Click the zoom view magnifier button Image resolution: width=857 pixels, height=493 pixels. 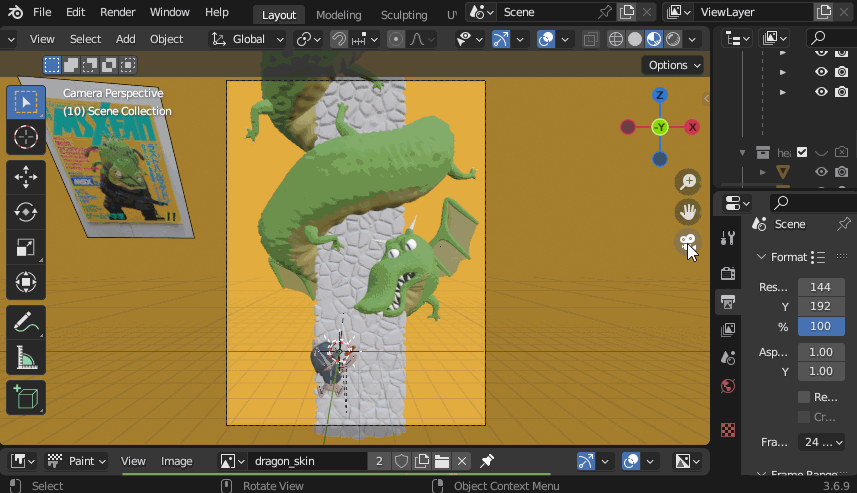688,181
